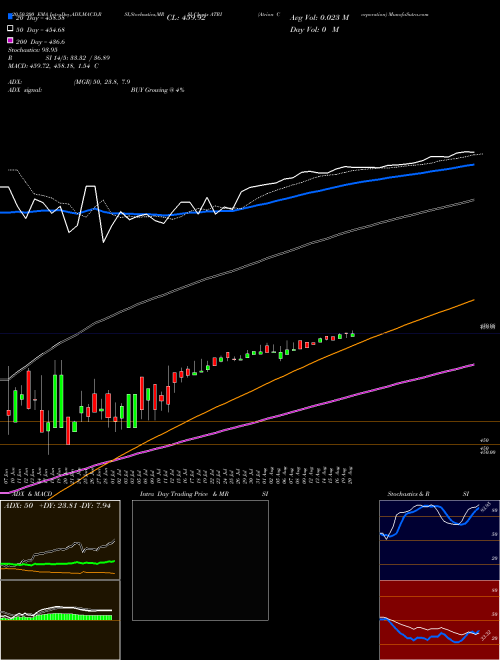Click the 'CL: 459.92' closing price label
This screenshot has height=660, width=500.
tap(186, 18)
